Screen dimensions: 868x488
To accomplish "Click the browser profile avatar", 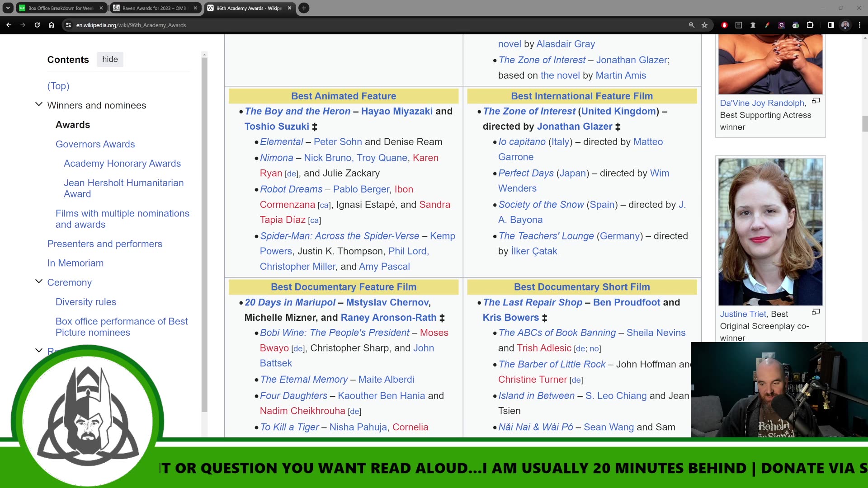I will (x=845, y=25).
